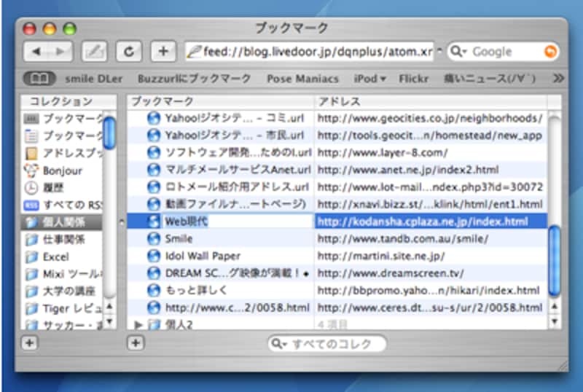Click address http://www.tandb.com.au/smile/
583x392 pixels.
tap(403, 239)
